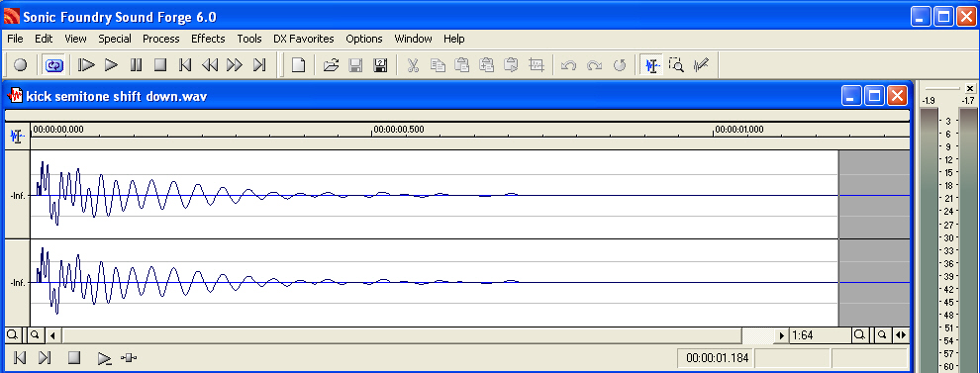
Task: Create a new file with New icon
Action: (298, 65)
